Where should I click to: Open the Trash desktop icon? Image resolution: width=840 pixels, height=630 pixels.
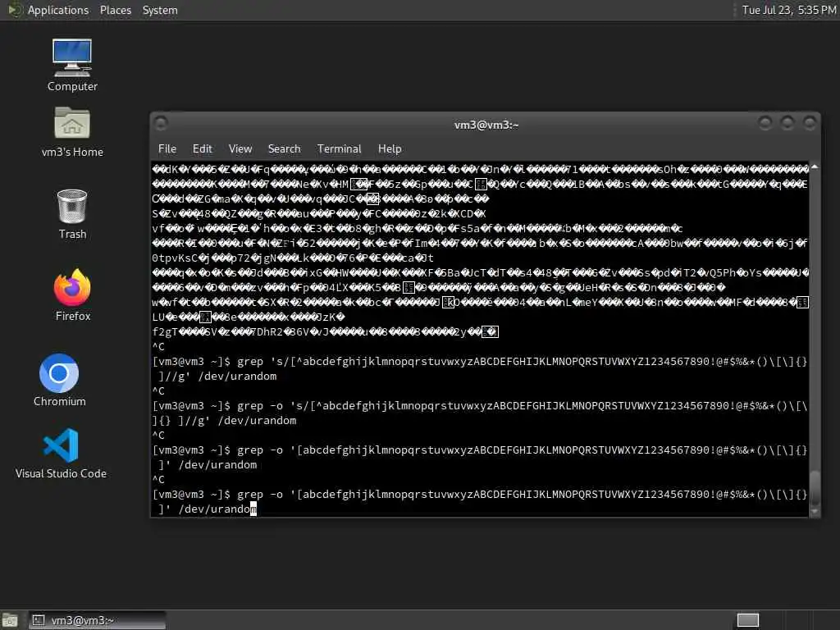tap(72, 206)
